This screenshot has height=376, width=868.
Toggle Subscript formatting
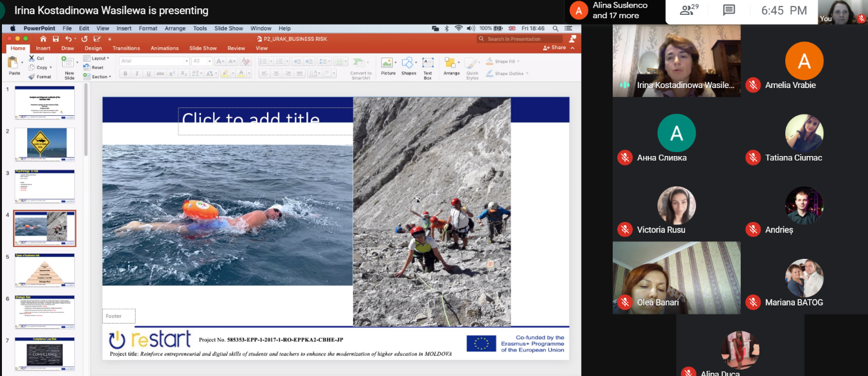[x=184, y=74]
